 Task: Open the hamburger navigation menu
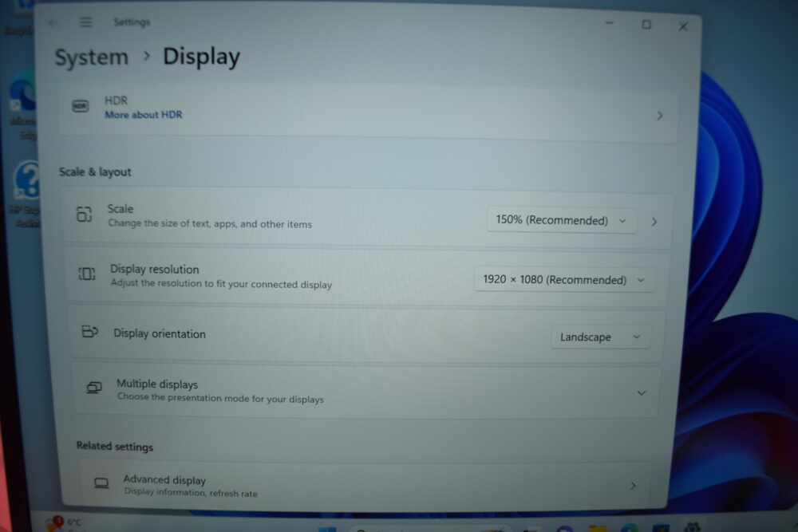click(x=86, y=22)
